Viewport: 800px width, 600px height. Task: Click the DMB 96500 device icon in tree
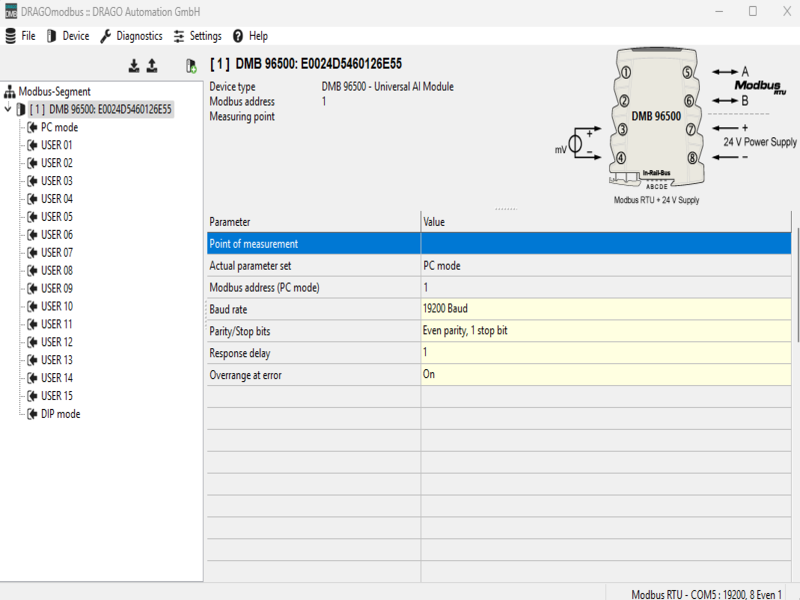[x=21, y=109]
